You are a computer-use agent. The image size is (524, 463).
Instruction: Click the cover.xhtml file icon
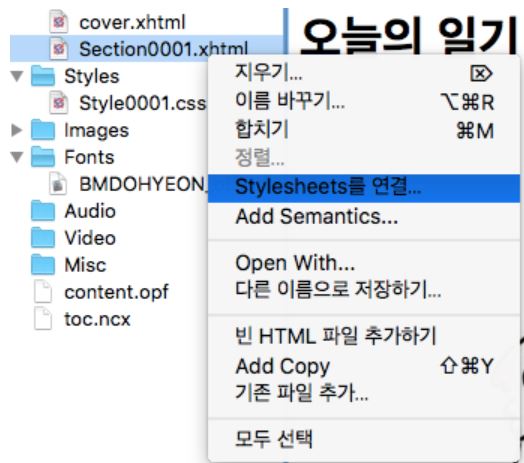point(59,22)
